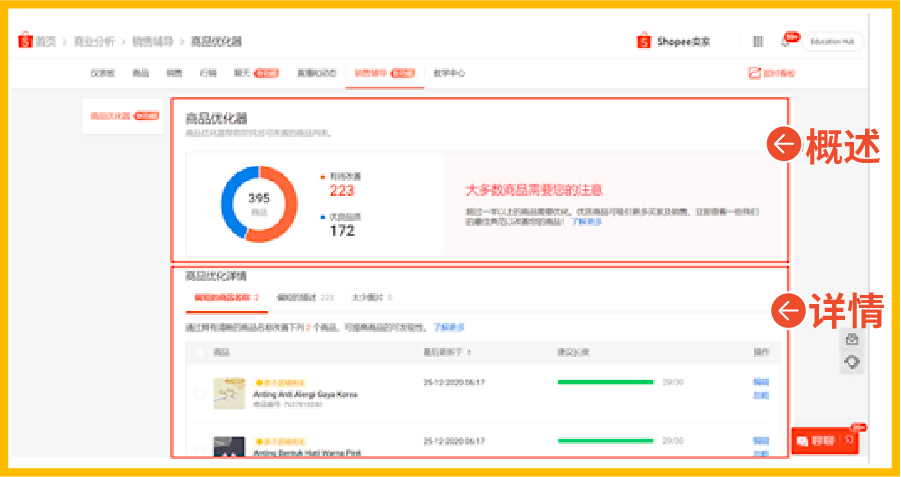The image size is (901, 477).
Task: Click the 建议长度 column header
Action: (573, 352)
